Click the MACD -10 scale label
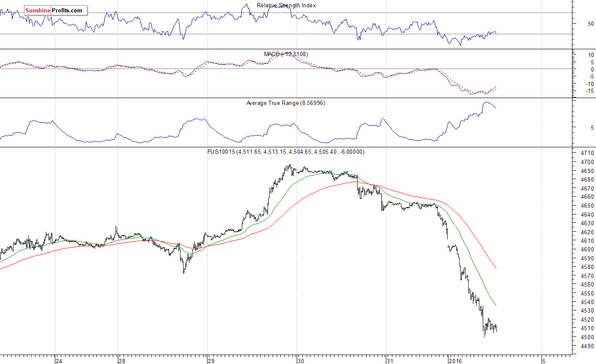The image size is (596, 364). click(x=590, y=84)
